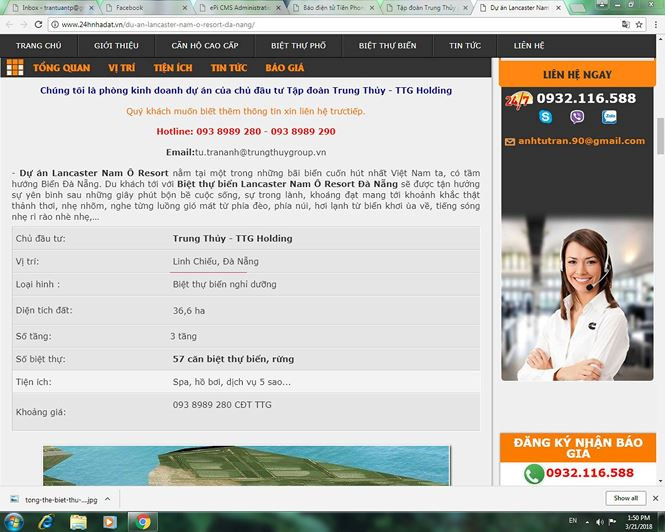The width and height of the screenshot is (665, 532).
Task: Open the BIỆT THỰ BIỂN menu item
Action: (387, 45)
